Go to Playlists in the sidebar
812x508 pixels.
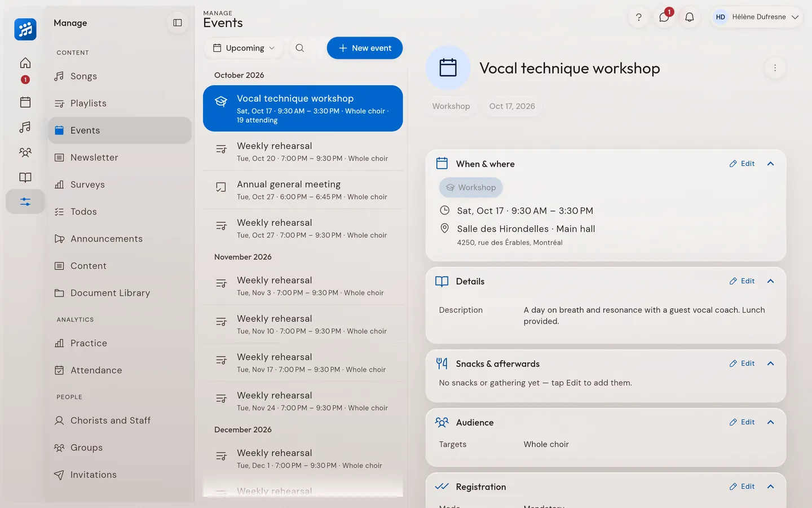pyautogui.click(x=120, y=103)
